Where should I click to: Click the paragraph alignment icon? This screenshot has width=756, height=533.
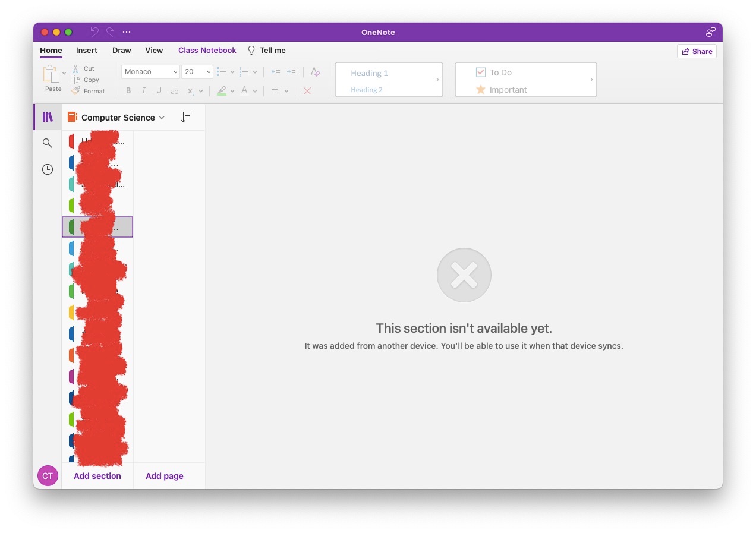point(276,91)
